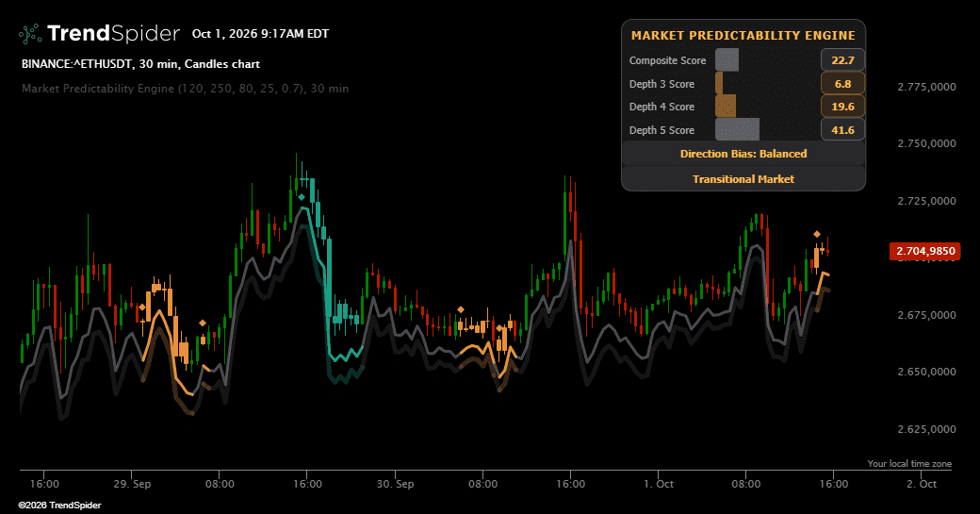Click the Depth 3 Score orange bar

[x=719, y=83]
